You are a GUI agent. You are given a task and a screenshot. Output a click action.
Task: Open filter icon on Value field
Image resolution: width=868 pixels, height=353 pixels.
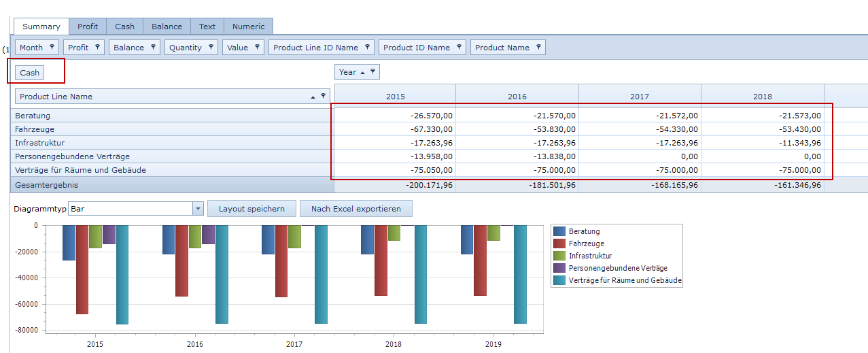click(x=257, y=48)
